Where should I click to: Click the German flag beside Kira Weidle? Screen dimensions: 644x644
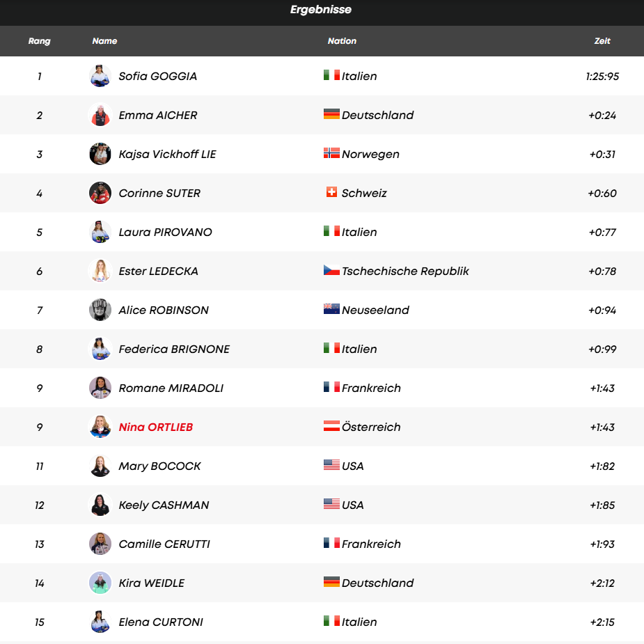(331, 583)
